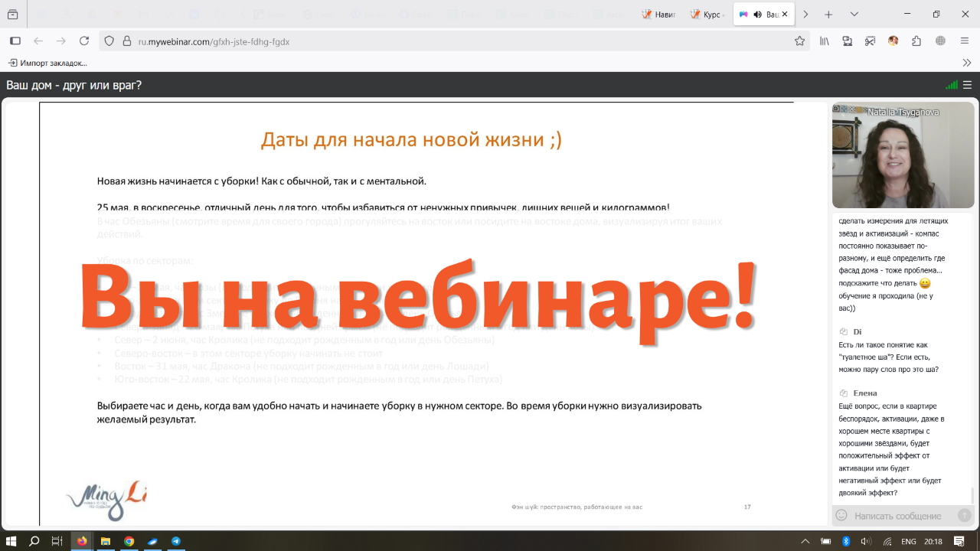
Task: Open the Firefox library icon
Action: pos(825,41)
